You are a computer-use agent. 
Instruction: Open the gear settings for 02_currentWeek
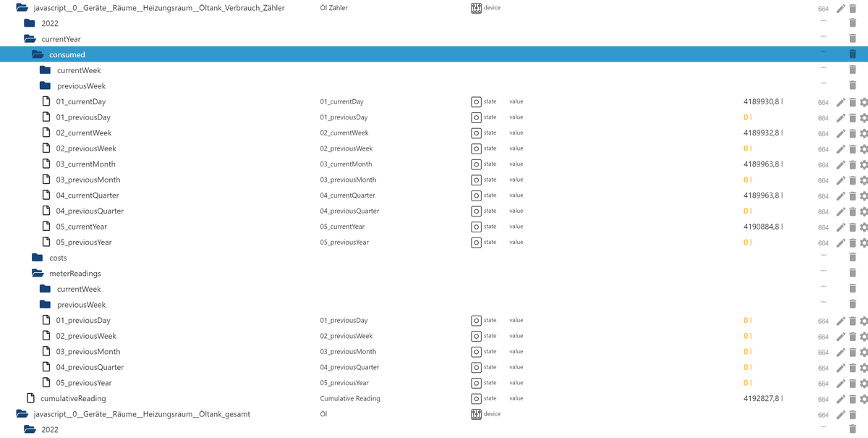(863, 134)
